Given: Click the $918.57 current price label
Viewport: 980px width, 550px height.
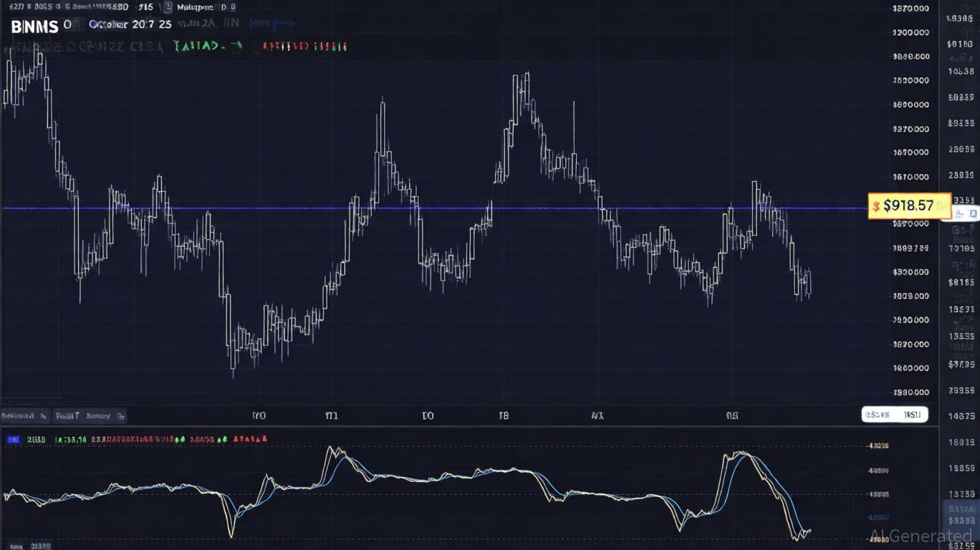Looking at the screenshot, I should pos(908,206).
